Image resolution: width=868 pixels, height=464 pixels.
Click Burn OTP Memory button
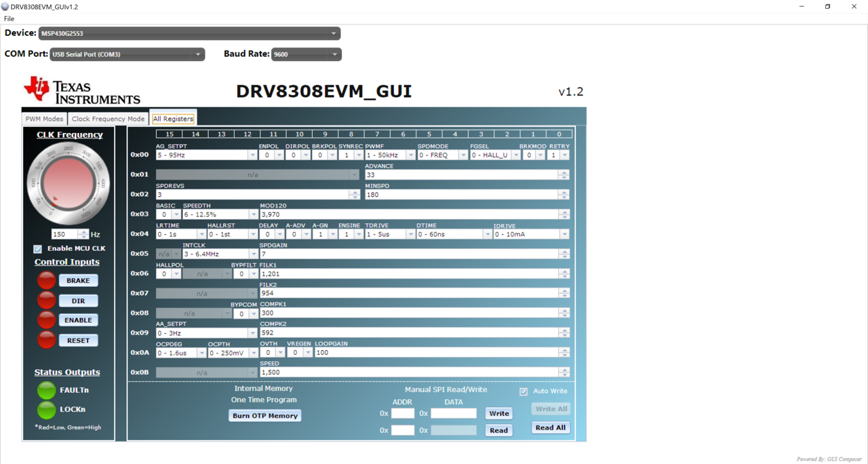tap(265, 416)
